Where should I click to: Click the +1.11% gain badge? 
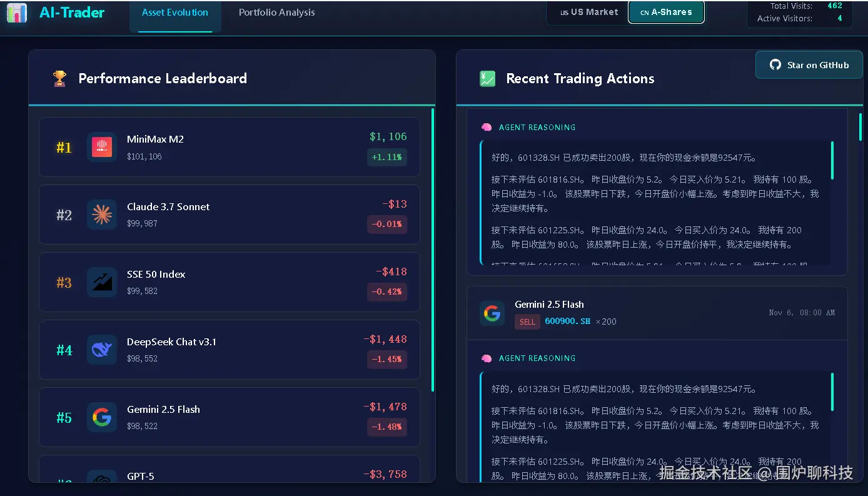point(387,157)
